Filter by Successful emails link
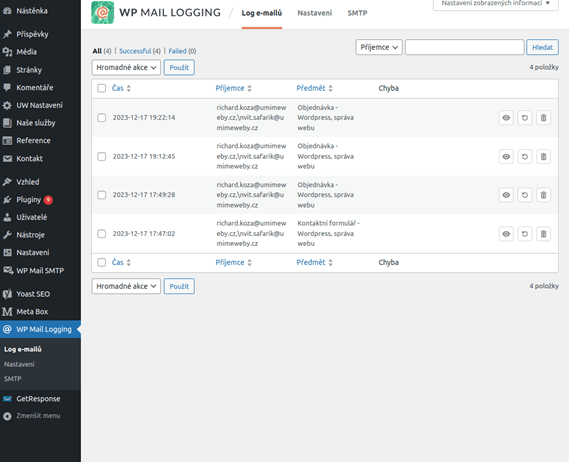569x462 pixels. pyautogui.click(x=135, y=51)
